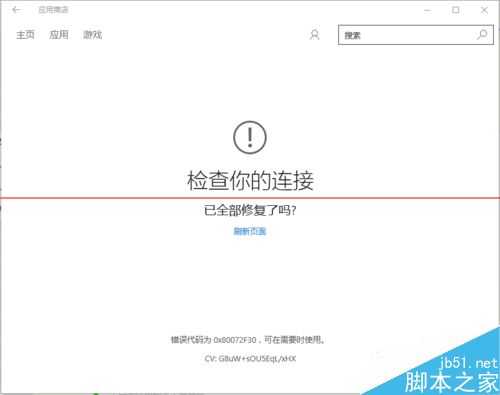The width and height of the screenshot is (500, 395).
Task: Open the 主页 tab
Action: click(x=25, y=34)
